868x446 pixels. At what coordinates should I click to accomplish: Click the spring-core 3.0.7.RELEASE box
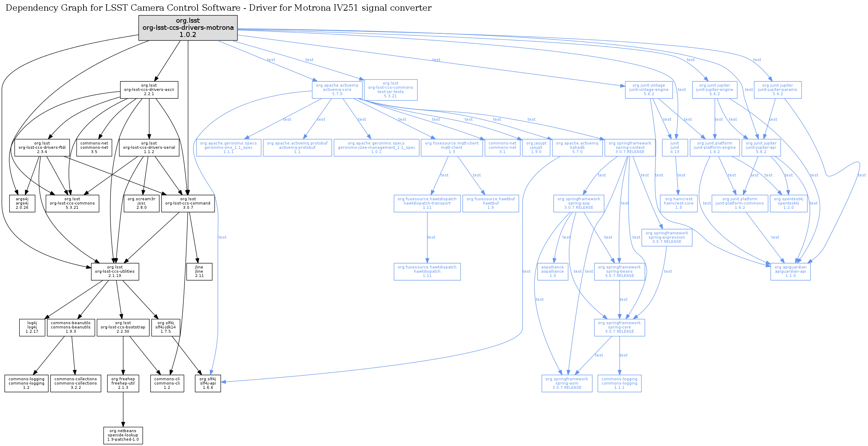click(619, 327)
